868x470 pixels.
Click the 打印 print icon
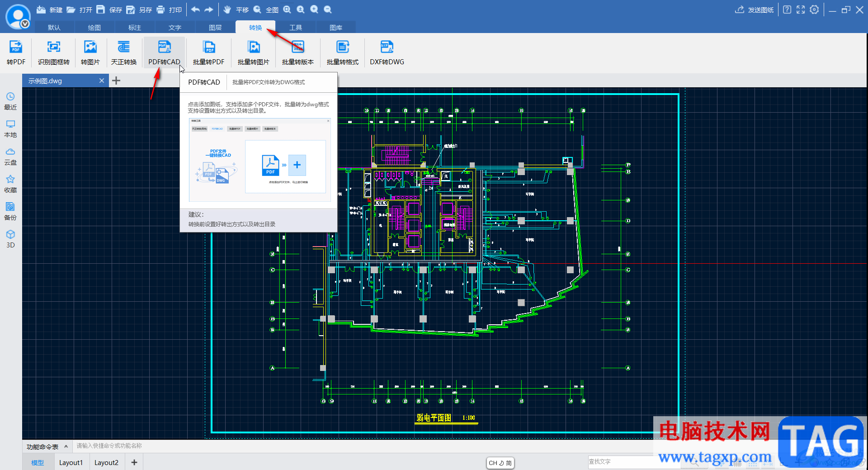pyautogui.click(x=160, y=9)
